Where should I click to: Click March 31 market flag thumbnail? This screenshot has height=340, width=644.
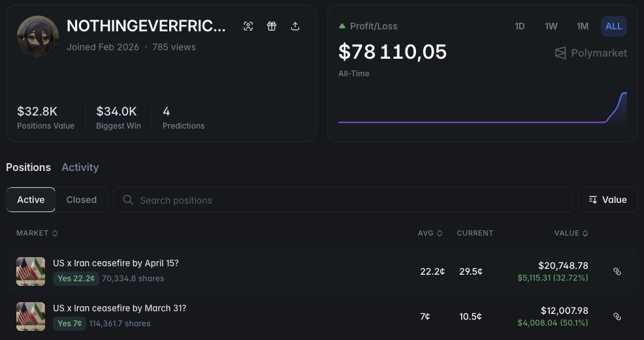pos(31,317)
